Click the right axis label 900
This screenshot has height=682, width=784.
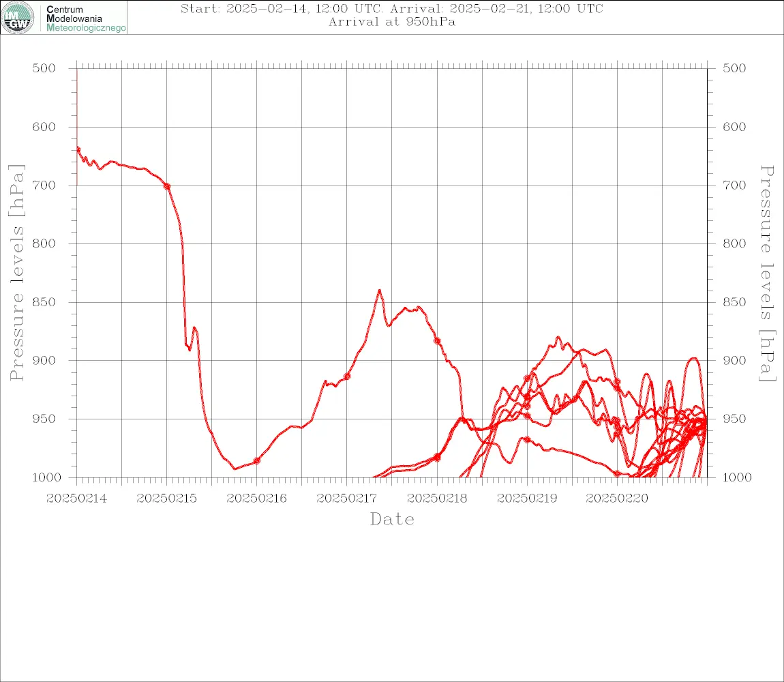(x=734, y=360)
